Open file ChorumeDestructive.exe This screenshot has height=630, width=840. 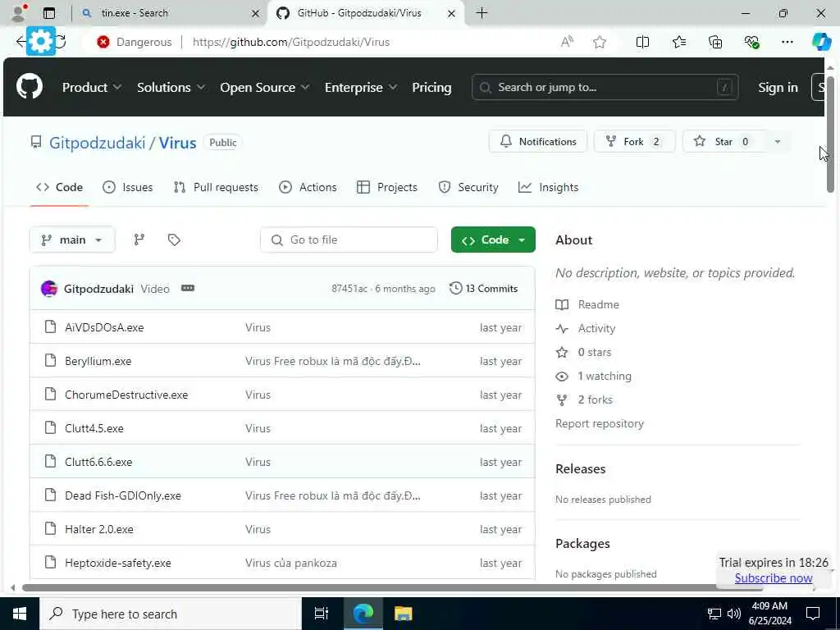point(126,395)
